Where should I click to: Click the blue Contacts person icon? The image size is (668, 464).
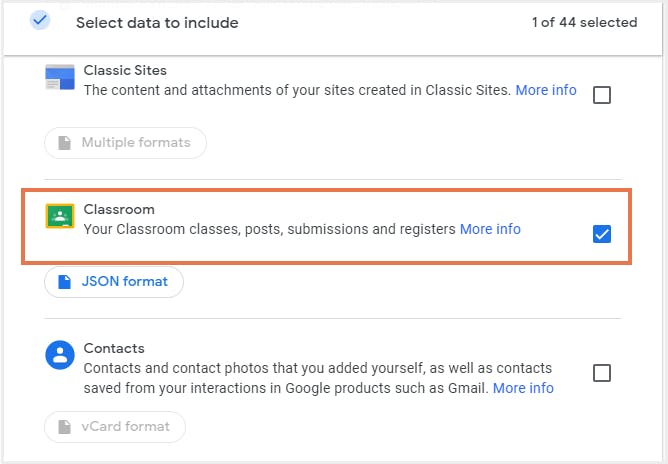click(60, 355)
